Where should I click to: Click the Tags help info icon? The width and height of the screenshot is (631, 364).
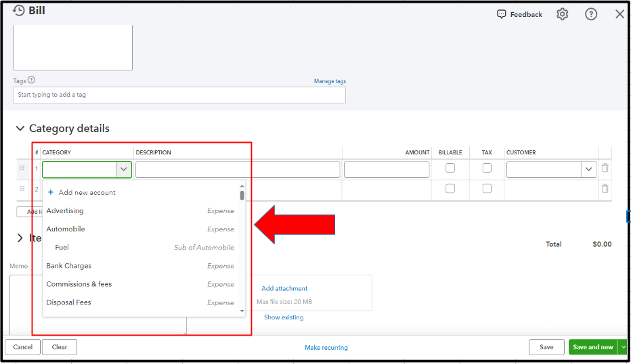tap(31, 80)
